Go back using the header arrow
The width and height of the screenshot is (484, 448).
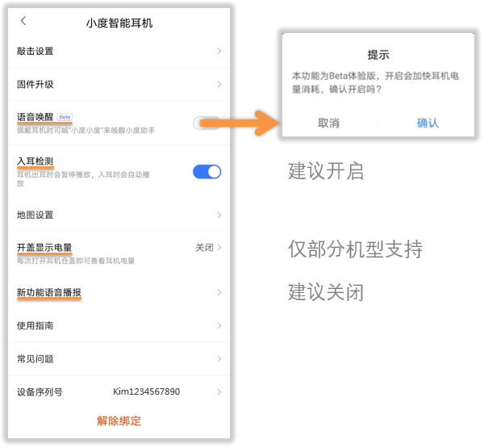pyautogui.click(x=23, y=21)
